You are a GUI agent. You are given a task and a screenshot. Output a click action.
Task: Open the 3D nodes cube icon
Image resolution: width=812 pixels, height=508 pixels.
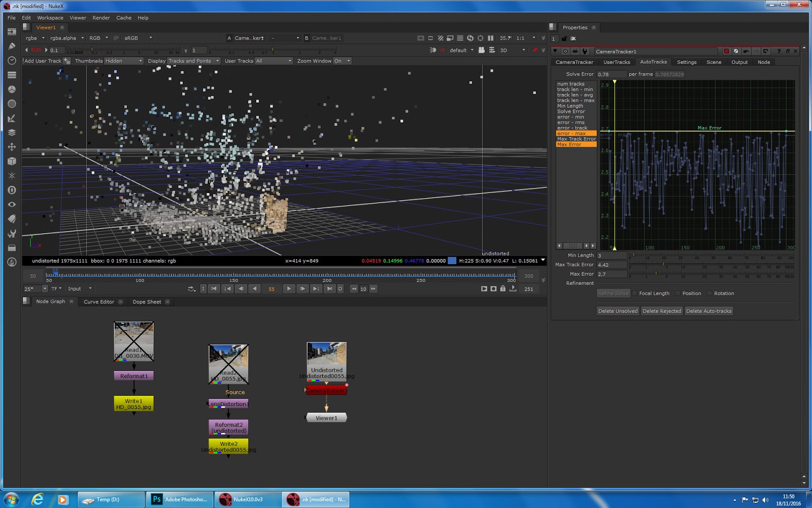[x=11, y=162]
